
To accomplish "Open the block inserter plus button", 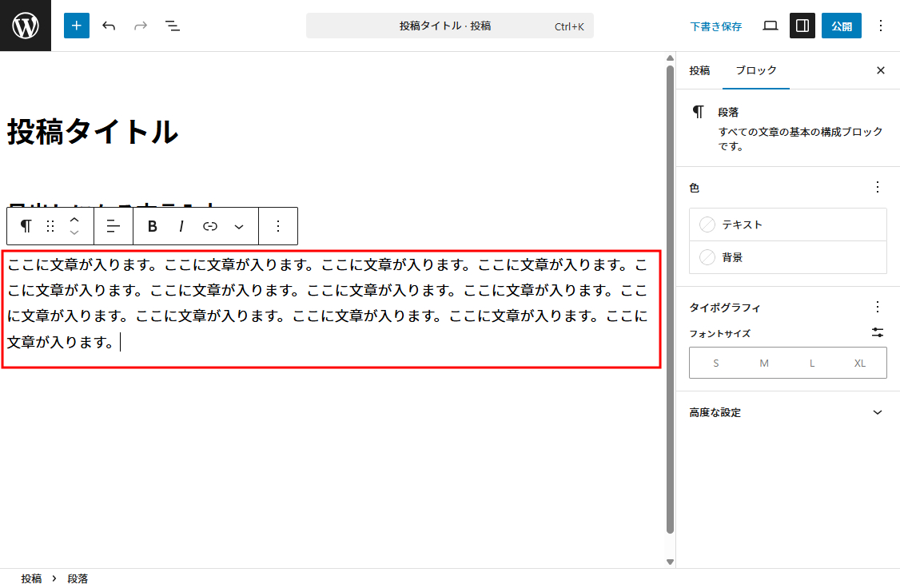I will click(x=77, y=26).
